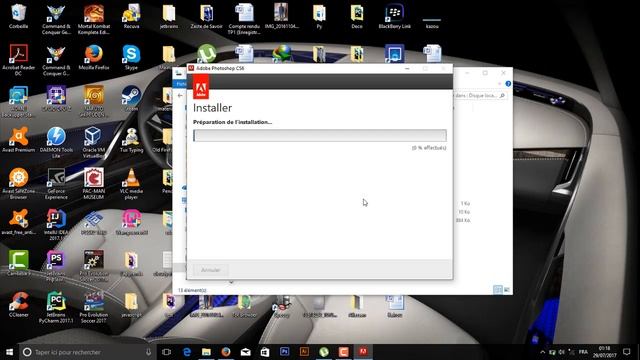Screen dimensions: 640x360
Task: Click the Annuler button in the installer
Action: point(211,270)
